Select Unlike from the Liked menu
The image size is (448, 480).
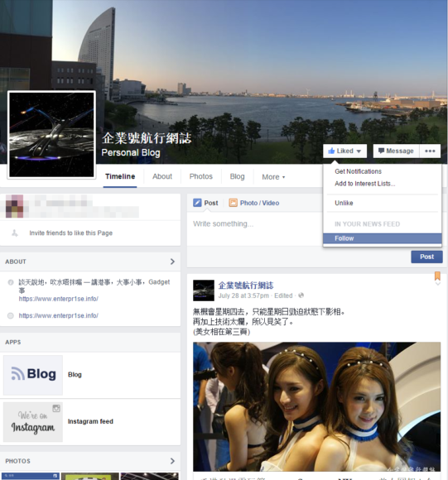tap(344, 203)
